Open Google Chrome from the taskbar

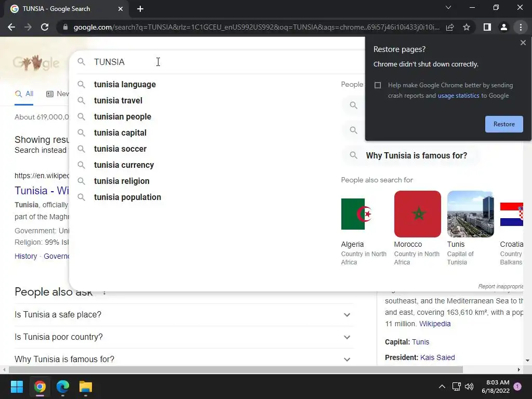click(x=39, y=387)
